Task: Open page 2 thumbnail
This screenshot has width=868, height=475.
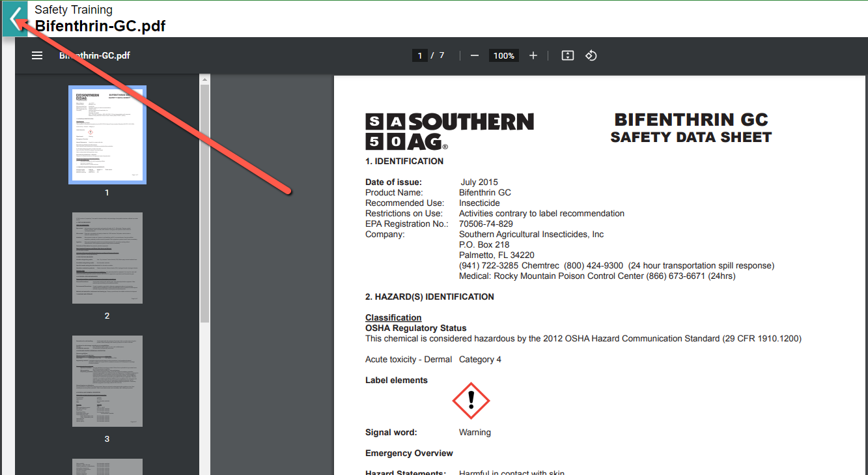Action: click(107, 258)
